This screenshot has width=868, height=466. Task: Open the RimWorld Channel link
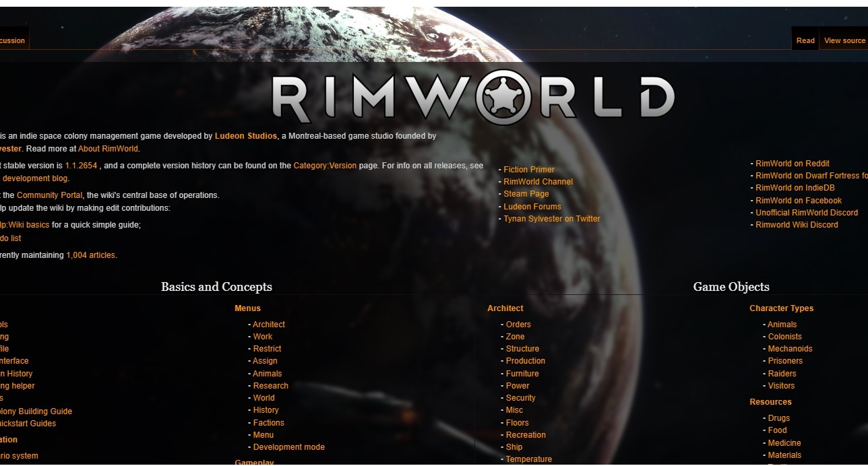pyautogui.click(x=538, y=182)
